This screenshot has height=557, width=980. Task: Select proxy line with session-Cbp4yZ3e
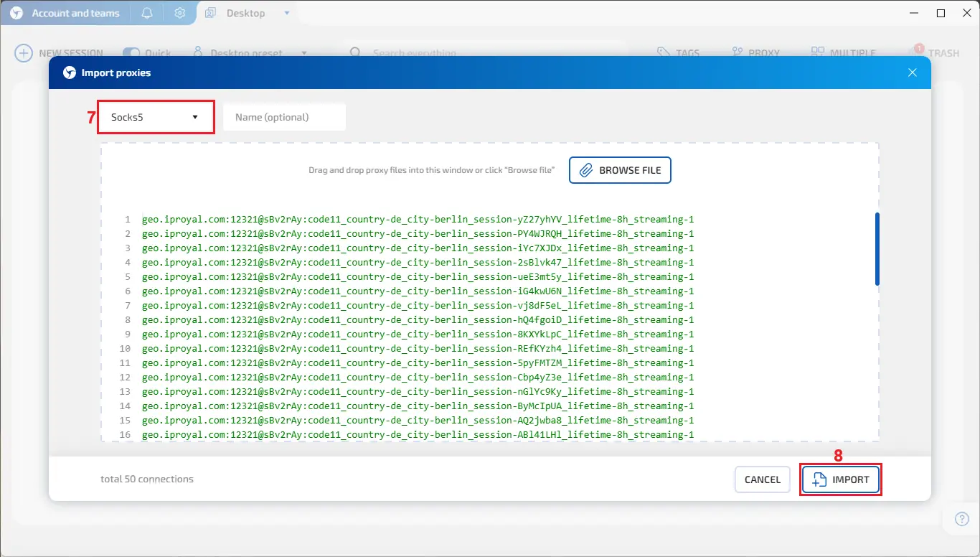coord(418,378)
